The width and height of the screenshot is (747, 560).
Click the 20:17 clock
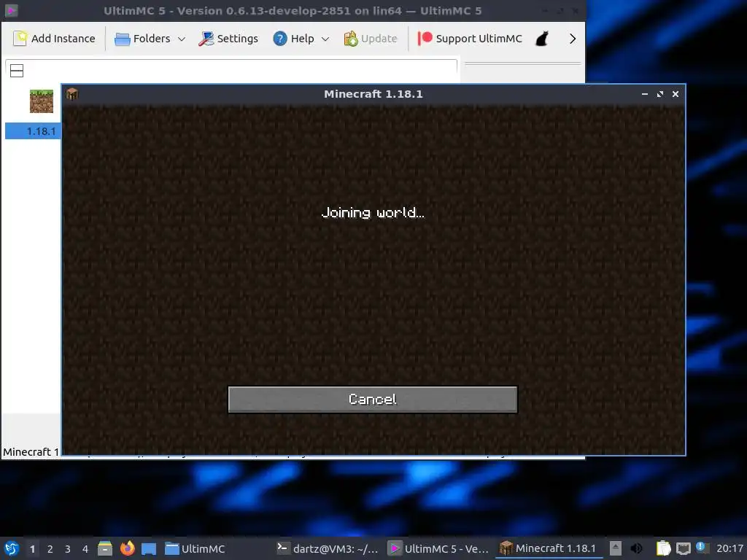[x=729, y=548]
